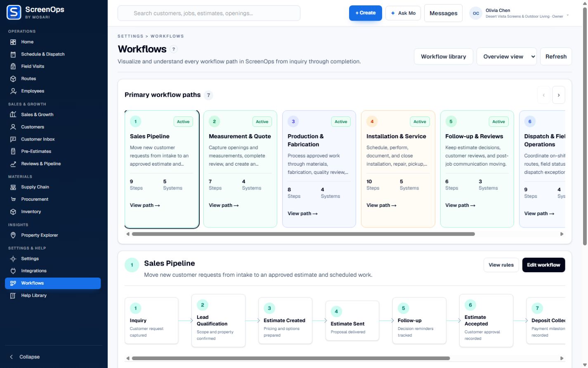
Task: View path for Sales Pipeline card
Action: [145, 205]
